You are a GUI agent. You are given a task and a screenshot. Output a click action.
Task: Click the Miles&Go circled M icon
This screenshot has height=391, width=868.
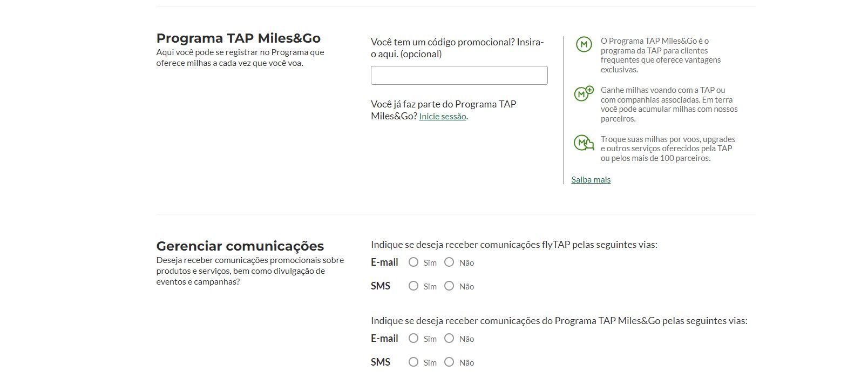584,44
